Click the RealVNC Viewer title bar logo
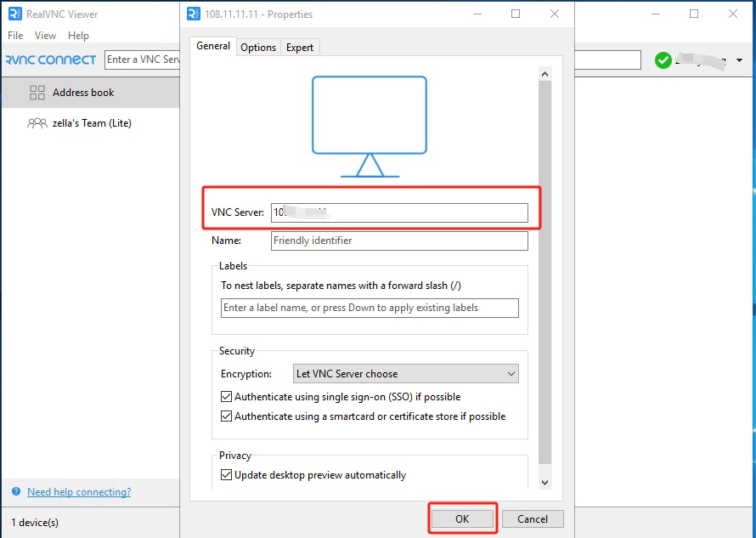756x538 pixels. tap(14, 14)
